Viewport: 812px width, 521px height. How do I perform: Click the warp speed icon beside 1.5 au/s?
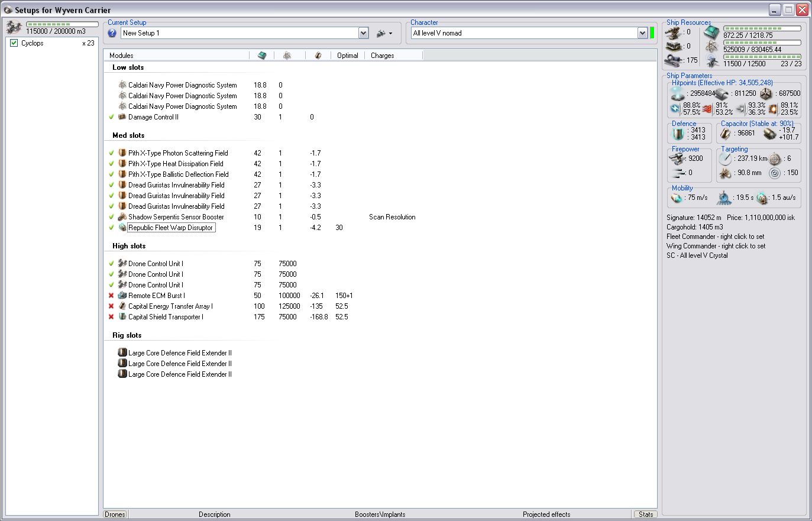pyautogui.click(x=762, y=198)
